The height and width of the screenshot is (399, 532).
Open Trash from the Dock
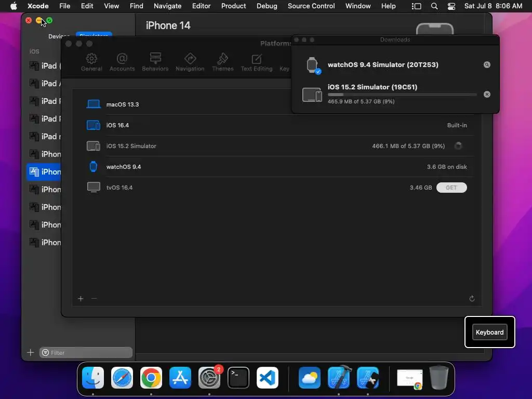[439, 378]
